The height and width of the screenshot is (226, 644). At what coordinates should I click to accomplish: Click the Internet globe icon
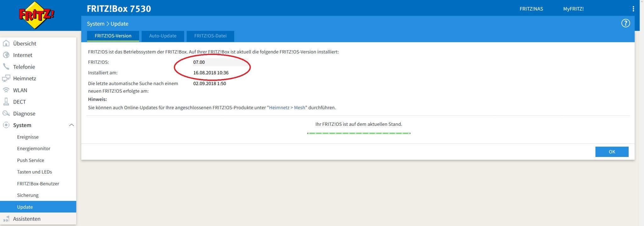click(x=6, y=55)
